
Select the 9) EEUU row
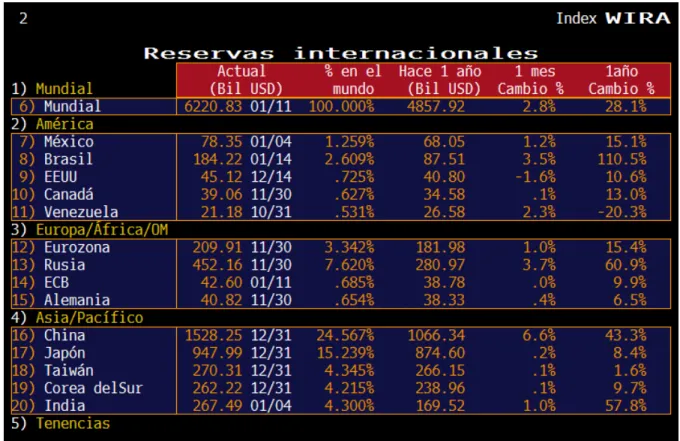[x=340, y=176]
